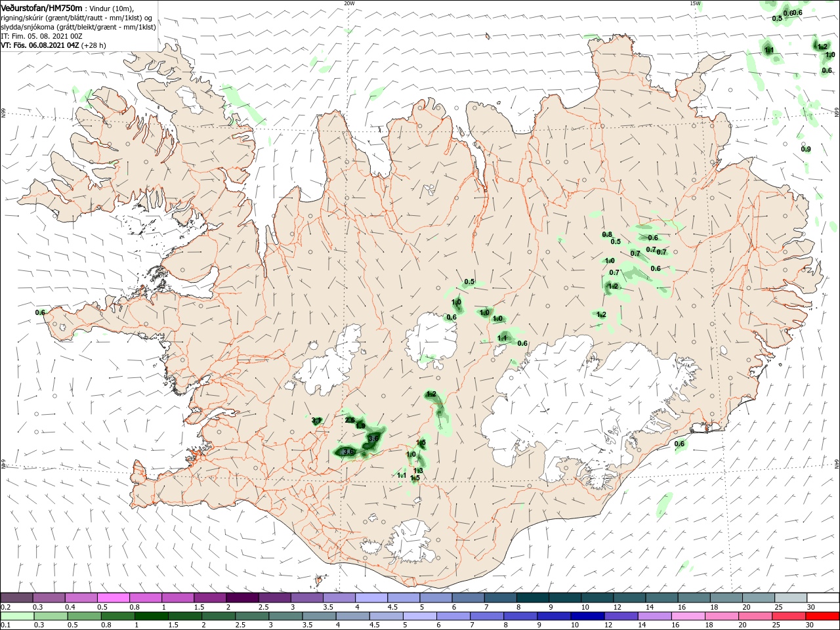Pick 0.2 swatch in upper snow legend row
840x630 pixels.
[x=16, y=598]
